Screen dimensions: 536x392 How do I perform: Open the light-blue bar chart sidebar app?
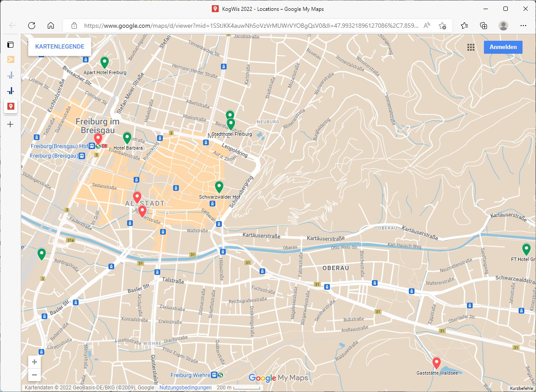pos(10,75)
